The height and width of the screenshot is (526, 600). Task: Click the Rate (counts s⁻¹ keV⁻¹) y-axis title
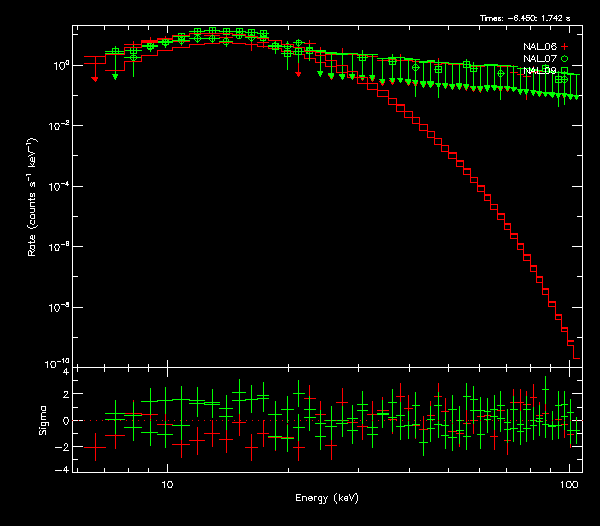pos(32,205)
